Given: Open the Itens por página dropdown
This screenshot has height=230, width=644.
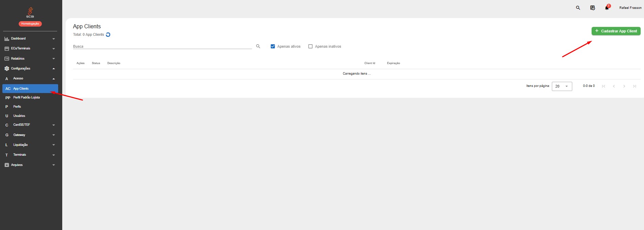Looking at the screenshot, I should click(562, 86).
